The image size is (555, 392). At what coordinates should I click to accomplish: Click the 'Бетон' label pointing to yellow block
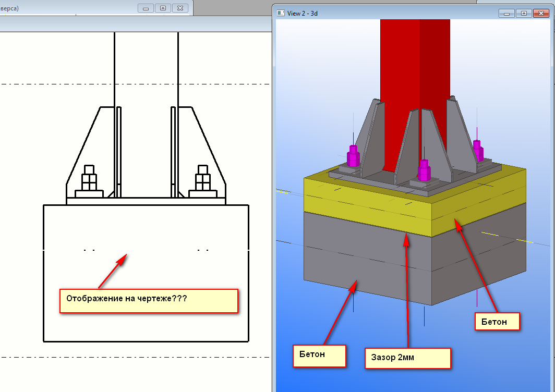click(497, 322)
